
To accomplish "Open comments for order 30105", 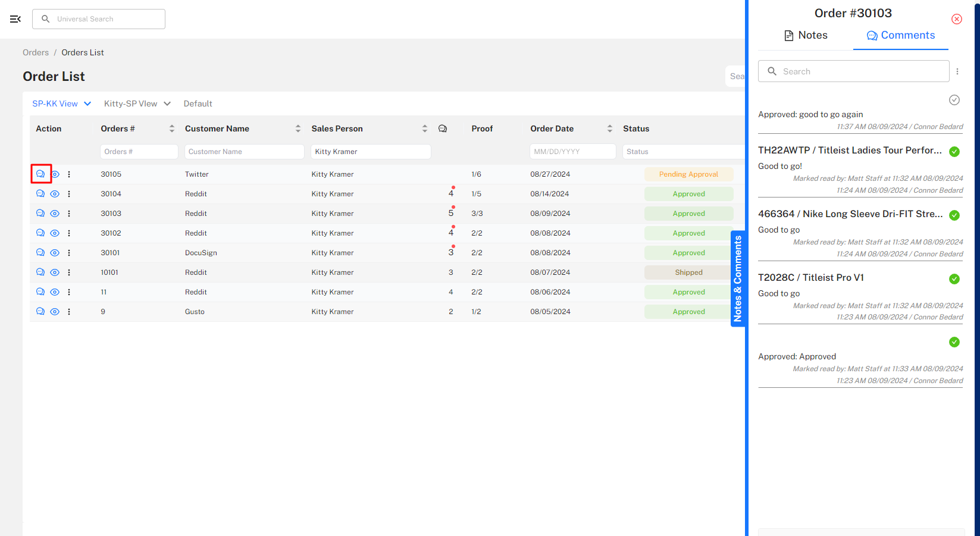I will coord(40,174).
